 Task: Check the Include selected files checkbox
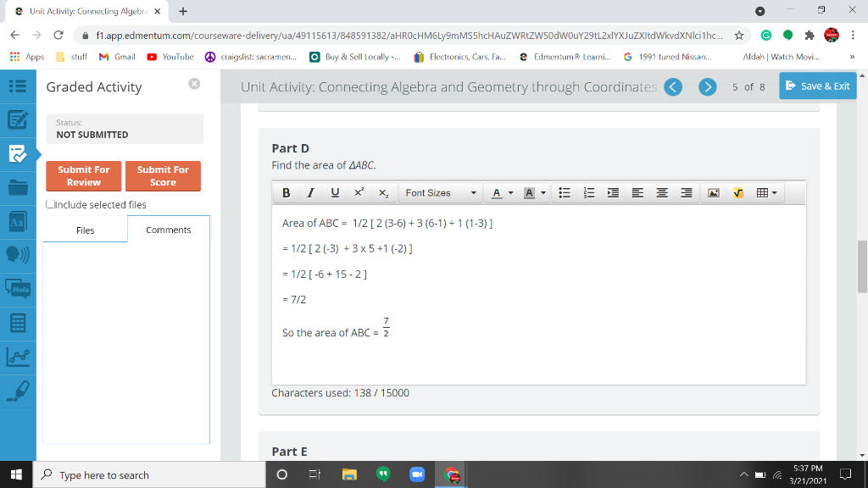coord(49,204)
